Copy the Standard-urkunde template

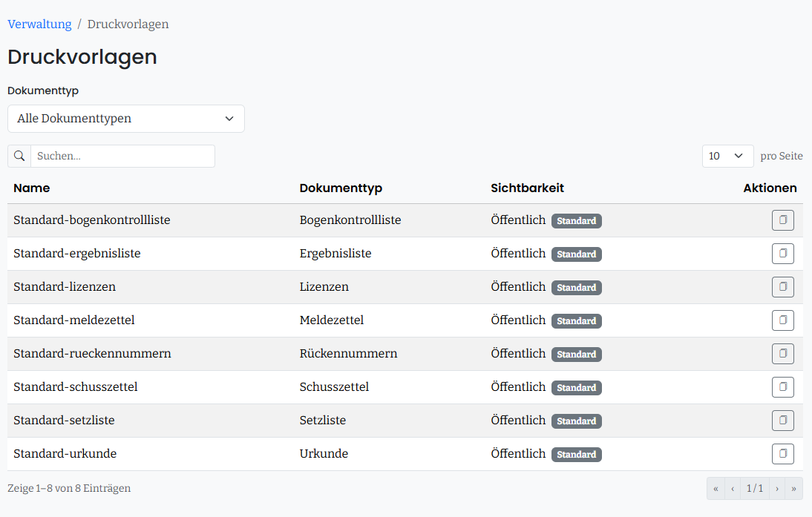coord(782,454)
